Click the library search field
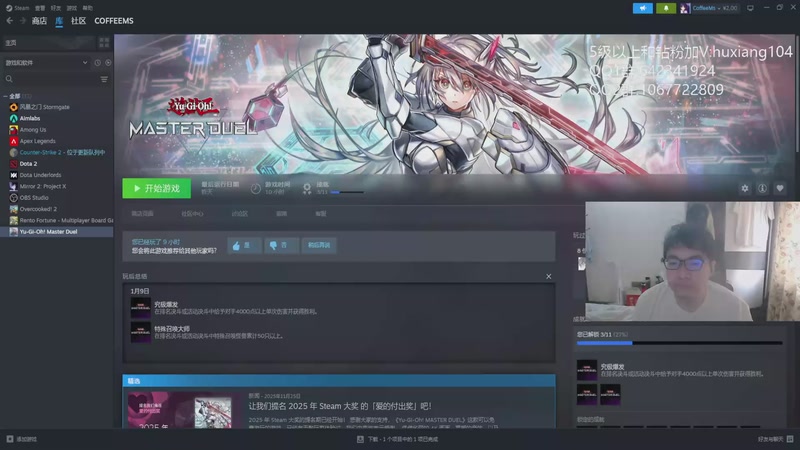 51,79
